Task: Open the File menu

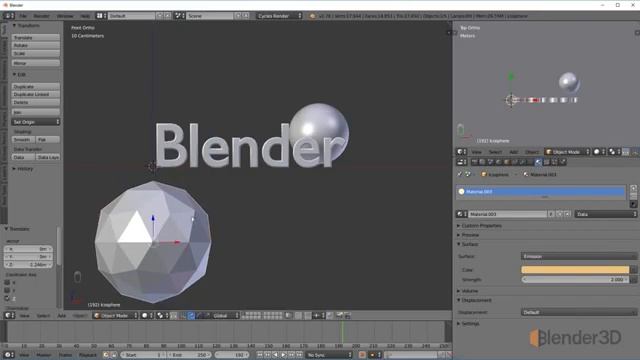Action: [x=23, y=16]
